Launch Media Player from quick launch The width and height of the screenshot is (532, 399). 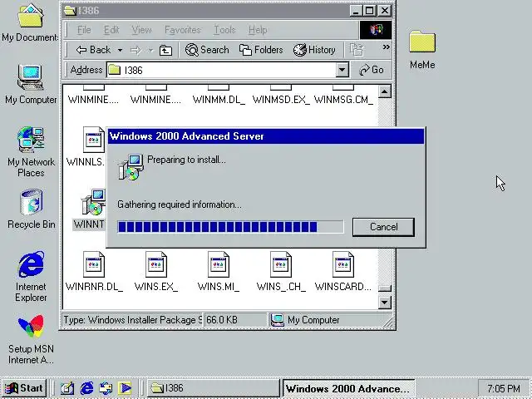(125, 388)
